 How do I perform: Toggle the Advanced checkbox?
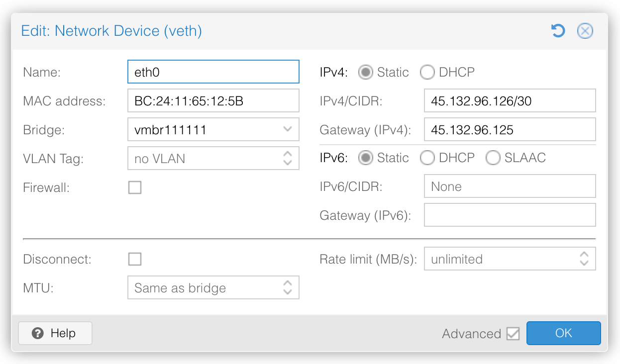513,334
